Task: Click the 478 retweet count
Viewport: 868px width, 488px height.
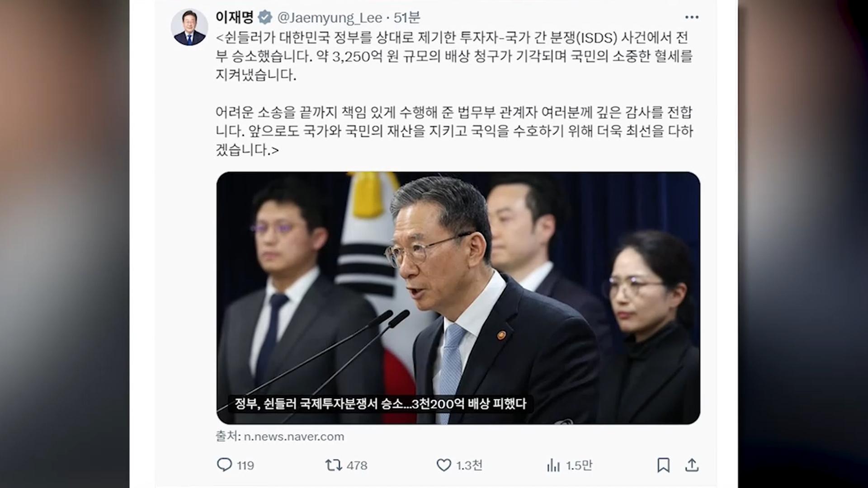Action: tap(357, 465)
